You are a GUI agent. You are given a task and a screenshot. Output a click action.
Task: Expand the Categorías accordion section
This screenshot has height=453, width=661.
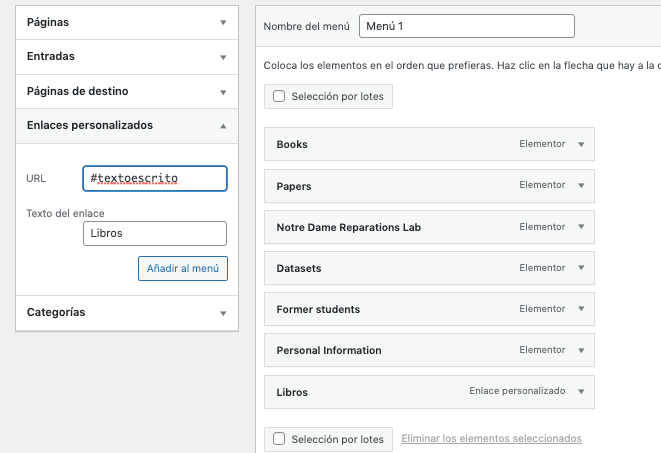127,313
